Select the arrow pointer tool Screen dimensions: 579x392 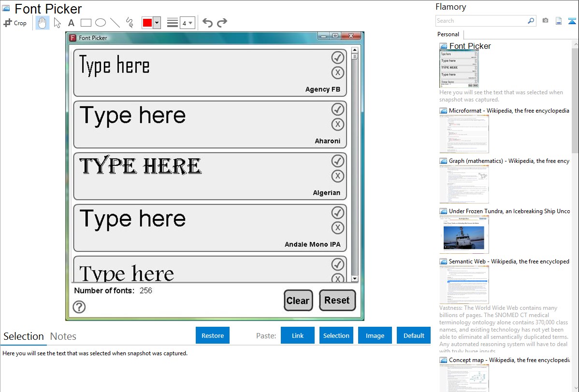click(x=58, y=23)
